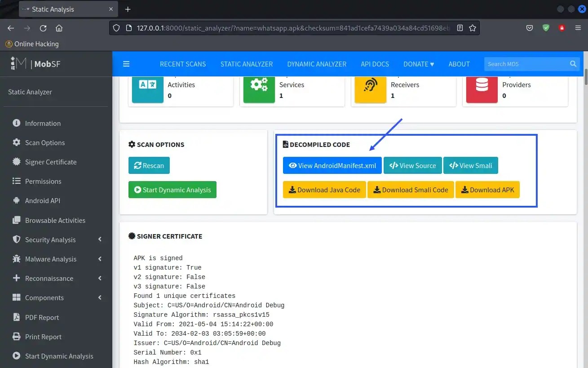This screenshot has width=588, height=368.
Task: Click View AndroidManifest.xml button
Action: [x=332, y=165]
